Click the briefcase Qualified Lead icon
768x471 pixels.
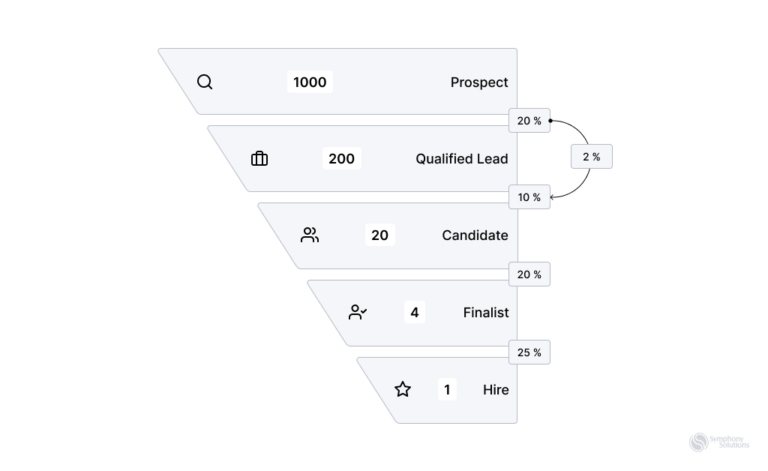[259, 158]
